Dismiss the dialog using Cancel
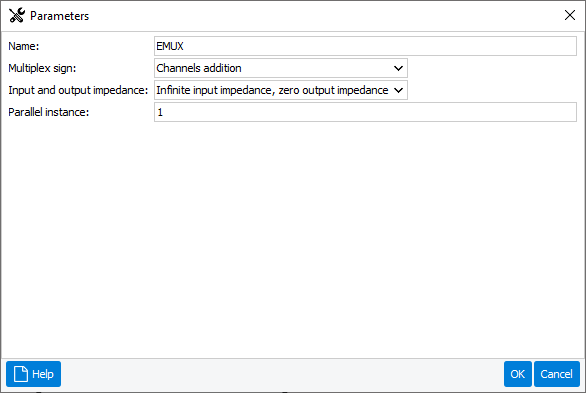This screenshot has height=393, width=586. [556, 374]
